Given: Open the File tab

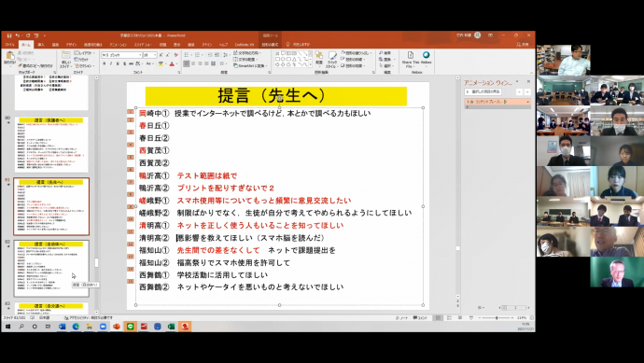Looking at the screenshot, I should [x=10, y=45].
